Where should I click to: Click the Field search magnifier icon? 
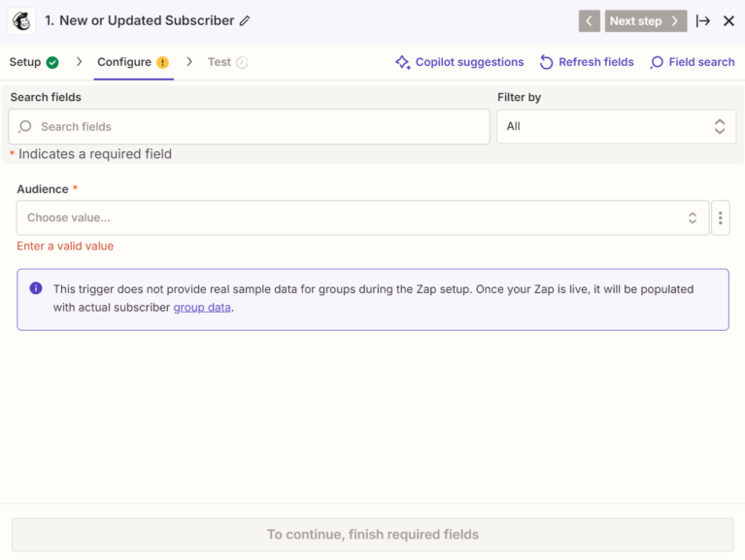click(657, 62)
